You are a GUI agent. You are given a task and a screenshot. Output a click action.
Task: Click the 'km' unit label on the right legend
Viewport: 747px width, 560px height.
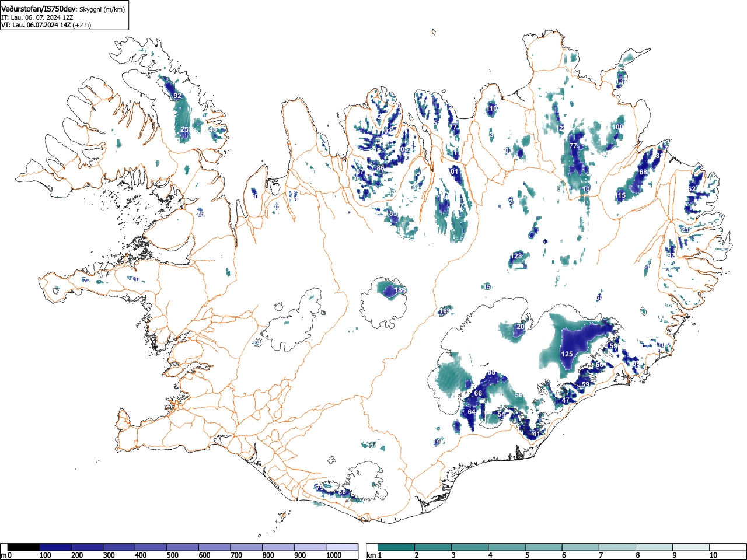point(371,555)
